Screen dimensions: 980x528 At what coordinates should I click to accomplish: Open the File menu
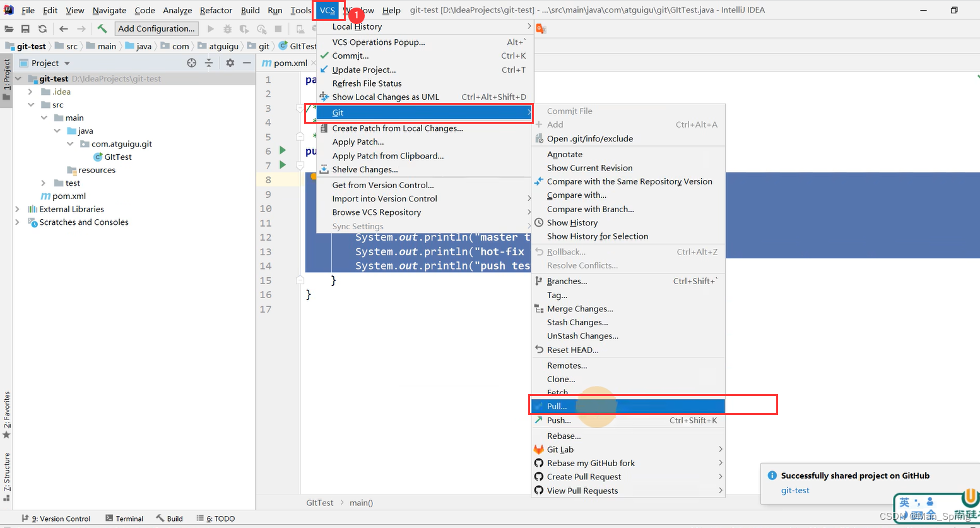click(28, 10)
